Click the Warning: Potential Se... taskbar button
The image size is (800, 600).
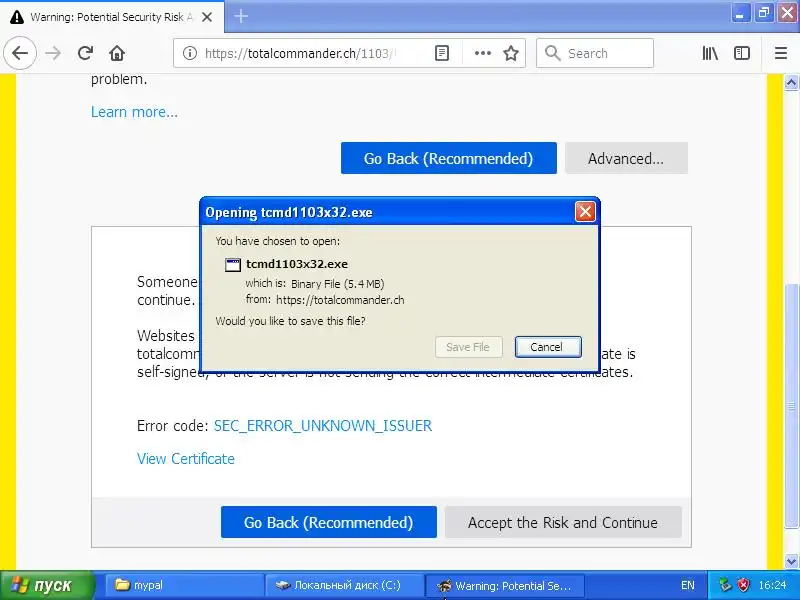(x=505, y=585)
